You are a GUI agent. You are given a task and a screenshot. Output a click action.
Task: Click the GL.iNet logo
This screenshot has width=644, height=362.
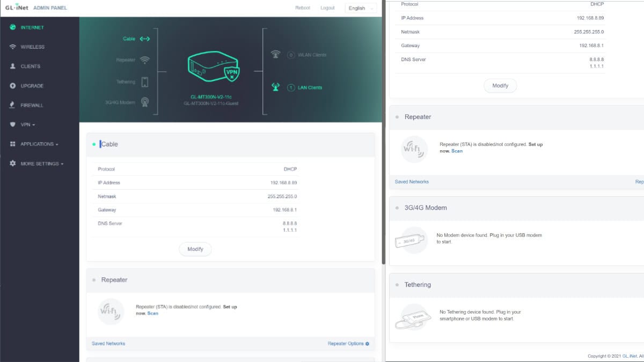coord(17,8)
